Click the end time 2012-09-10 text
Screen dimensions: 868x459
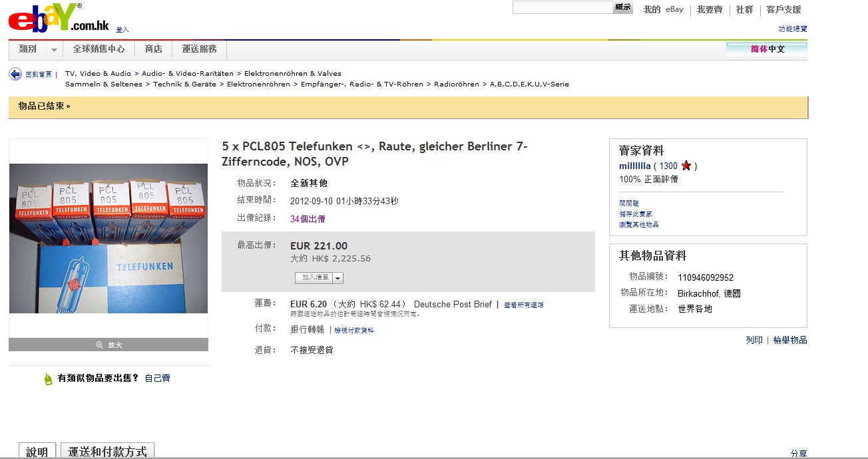[344, 201]
